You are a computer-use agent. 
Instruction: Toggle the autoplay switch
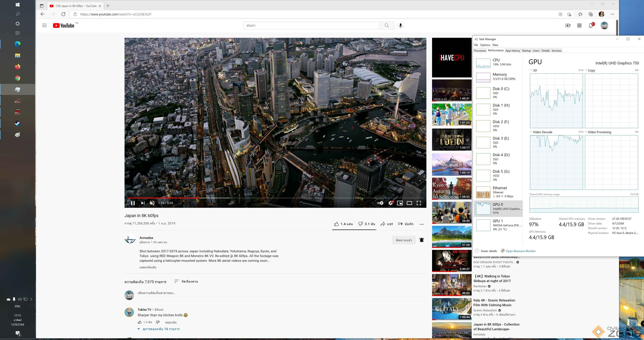(x=380, y=203)
